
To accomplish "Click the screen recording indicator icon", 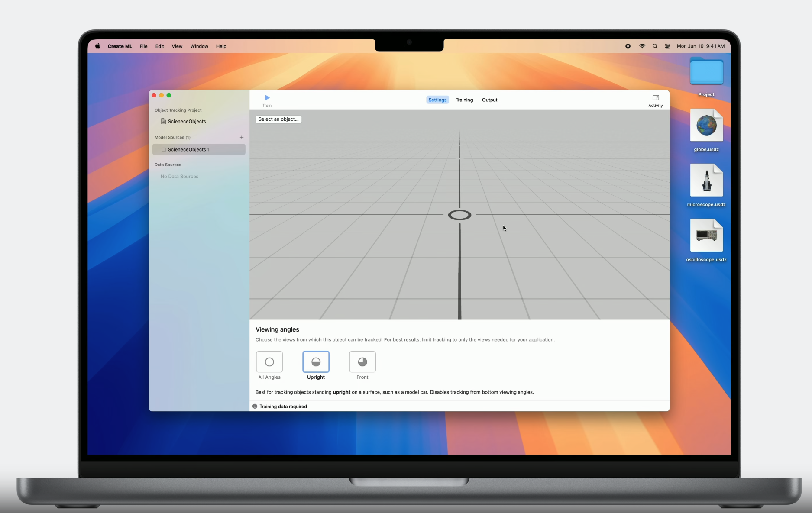I will click(628, 46).
